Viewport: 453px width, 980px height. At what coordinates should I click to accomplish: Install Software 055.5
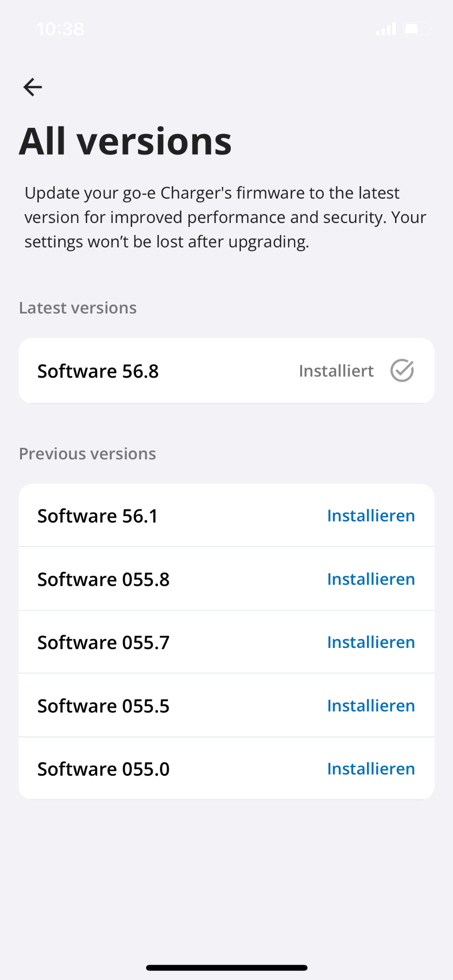[371, 706]
